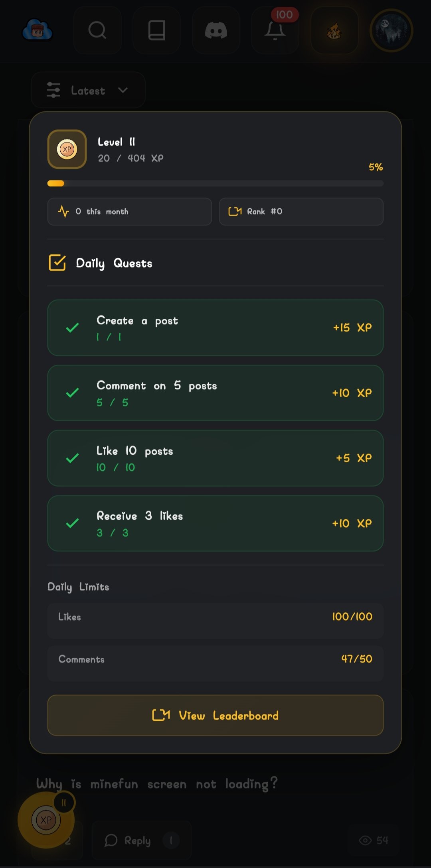431x868 pixels.
Task: Click the Rank #0 box
Action: (301, 211)
